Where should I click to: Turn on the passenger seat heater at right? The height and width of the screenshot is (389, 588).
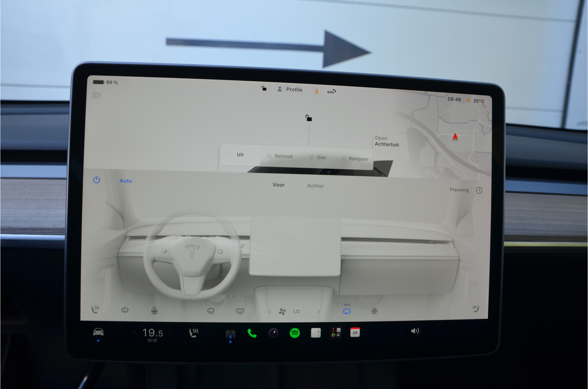476,309
